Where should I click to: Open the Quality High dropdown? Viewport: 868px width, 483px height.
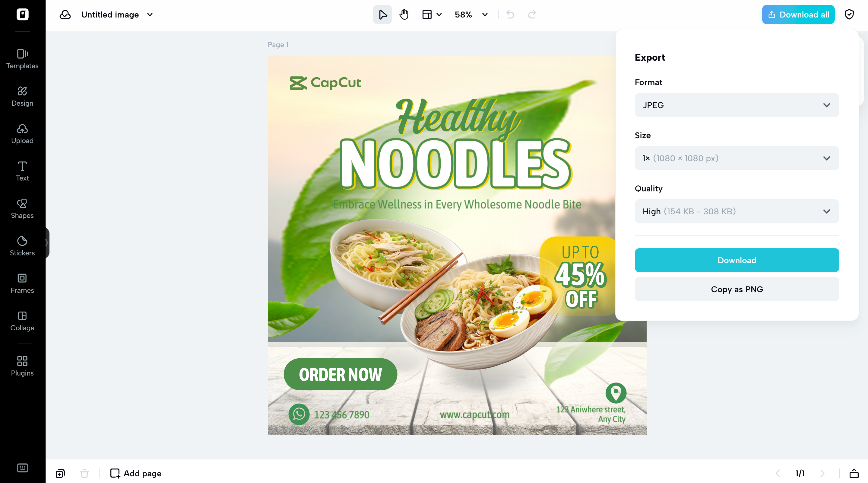tap(737, 211)
